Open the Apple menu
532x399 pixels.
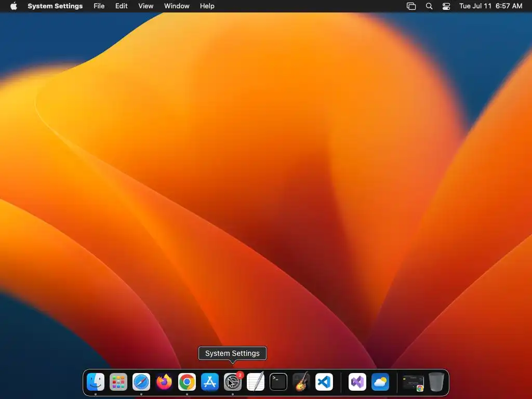point(14,6)
